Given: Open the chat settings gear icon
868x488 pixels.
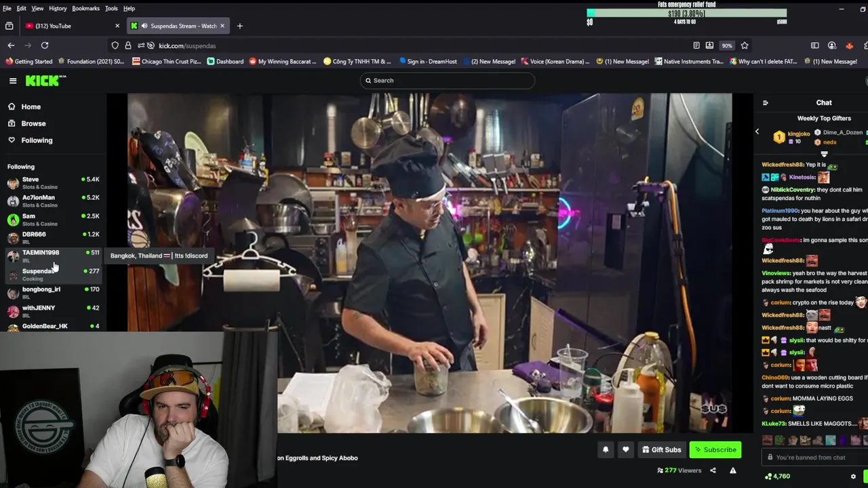Looking at the screenshot, I should (x=853, y=476).
